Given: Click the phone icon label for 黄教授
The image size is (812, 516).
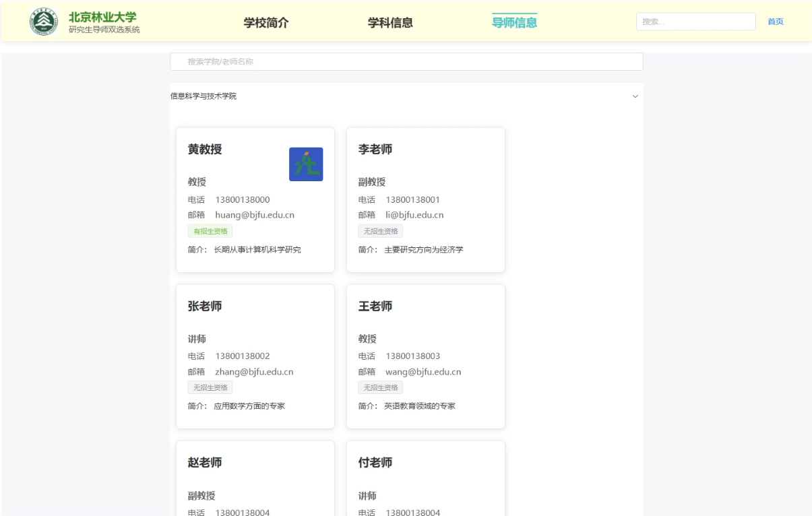Looking at the screenshot, I should coord(195,199).
